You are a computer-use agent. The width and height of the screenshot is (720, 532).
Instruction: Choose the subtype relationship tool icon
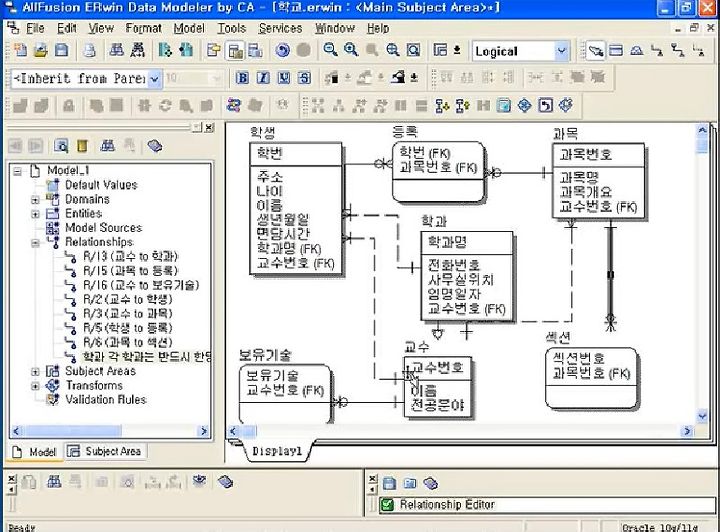click(636, 50)
